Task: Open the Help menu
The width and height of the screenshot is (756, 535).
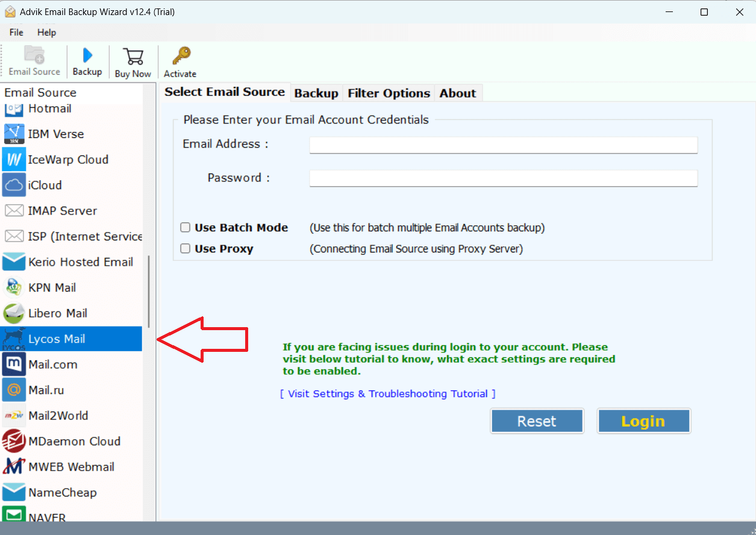Action: click(x=46, y=33)
